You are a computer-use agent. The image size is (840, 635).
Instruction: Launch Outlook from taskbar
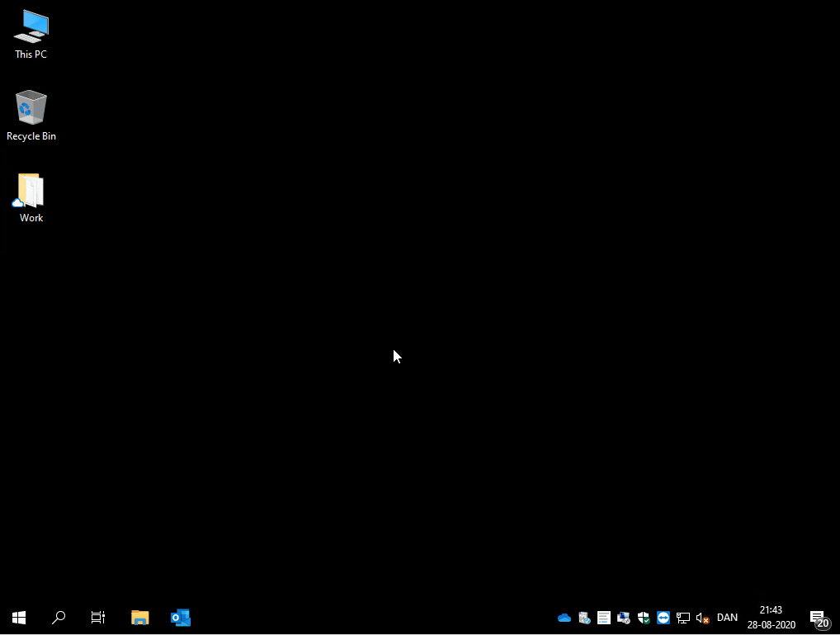pyautogui.click(x=181, y=618)
